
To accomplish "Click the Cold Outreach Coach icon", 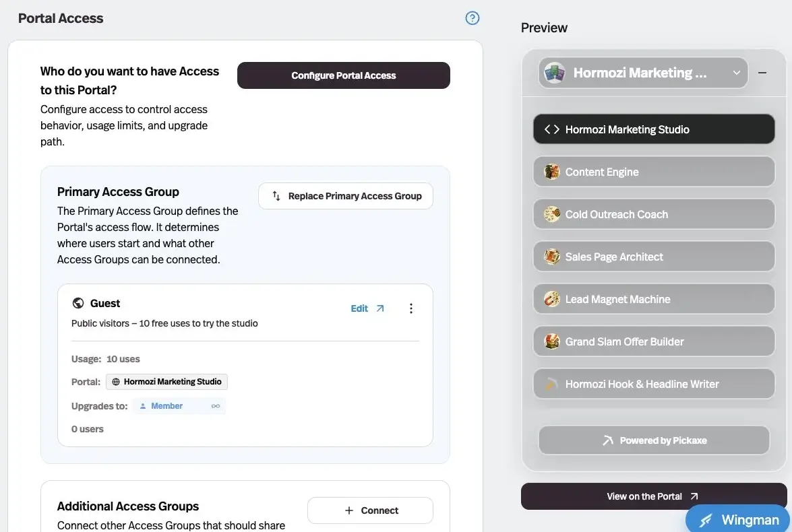I will (551, 214).
